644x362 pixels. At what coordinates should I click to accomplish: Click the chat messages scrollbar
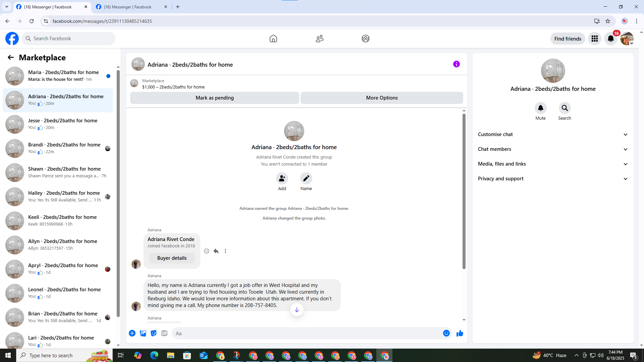[x=464, y=191]
